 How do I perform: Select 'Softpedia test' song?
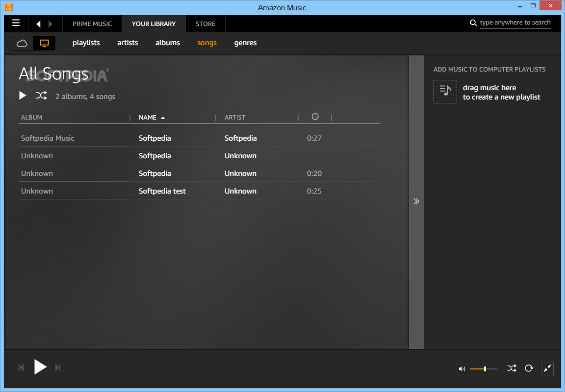162,191
